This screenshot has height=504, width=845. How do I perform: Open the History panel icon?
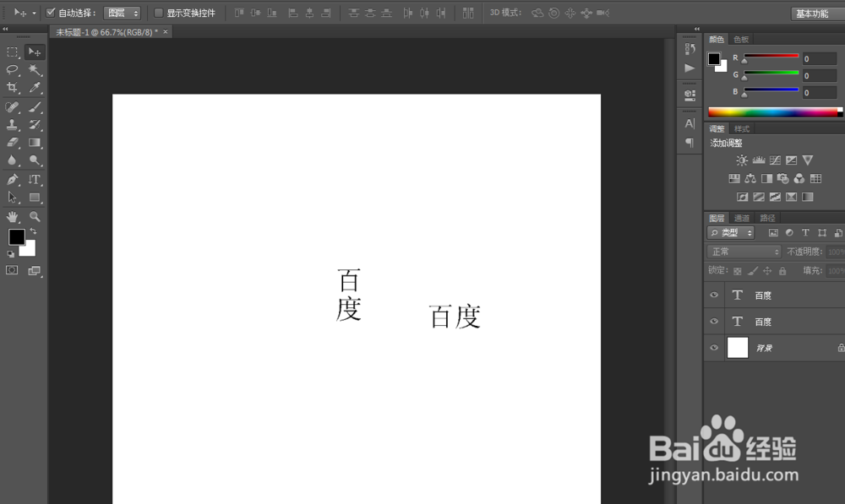point(690,48)
